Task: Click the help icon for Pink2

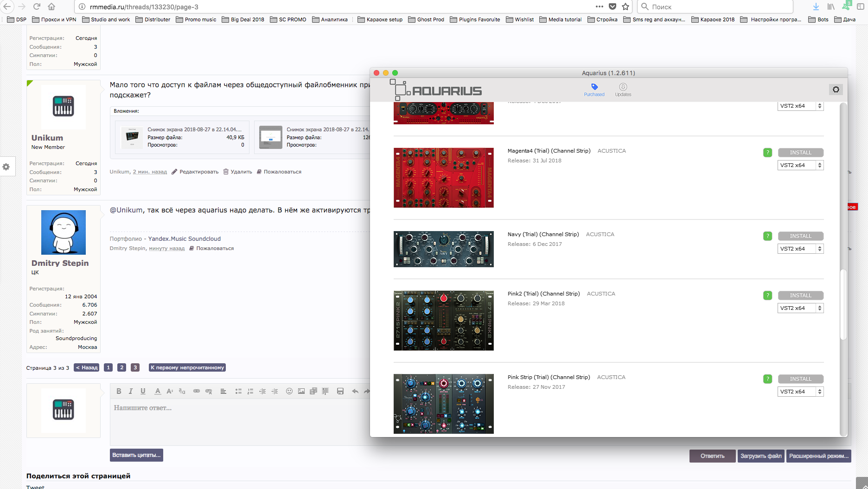Action: pos(767,296)
